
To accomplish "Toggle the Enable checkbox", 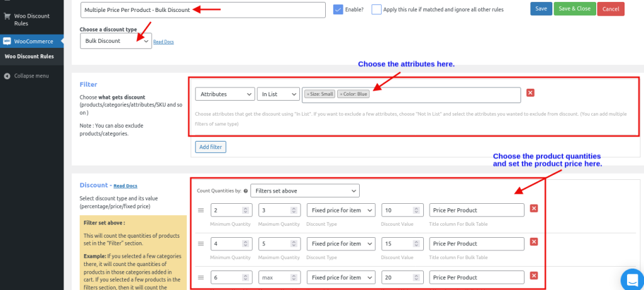I will (338, 9).
